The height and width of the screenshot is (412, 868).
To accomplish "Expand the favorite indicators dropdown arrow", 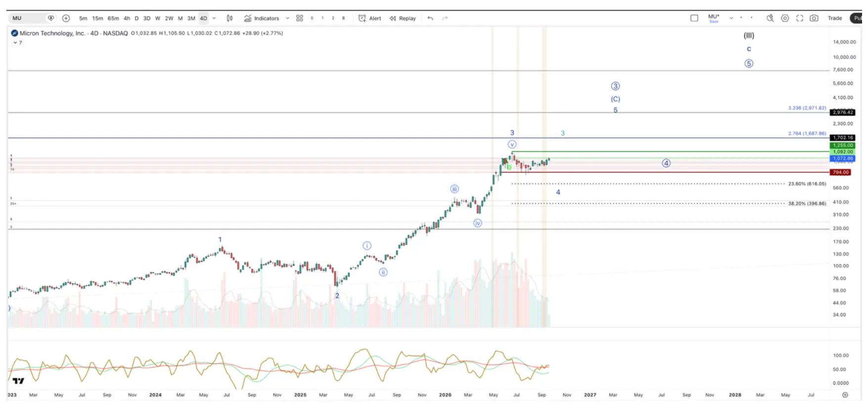I will click(288, 18).
